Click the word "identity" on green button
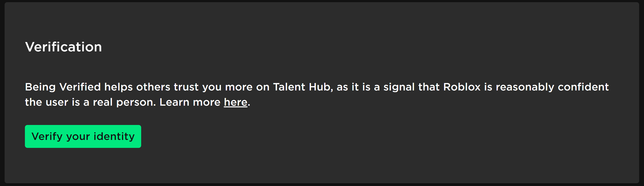The height and width of the screenshot is (186, 644). [114, 136]
